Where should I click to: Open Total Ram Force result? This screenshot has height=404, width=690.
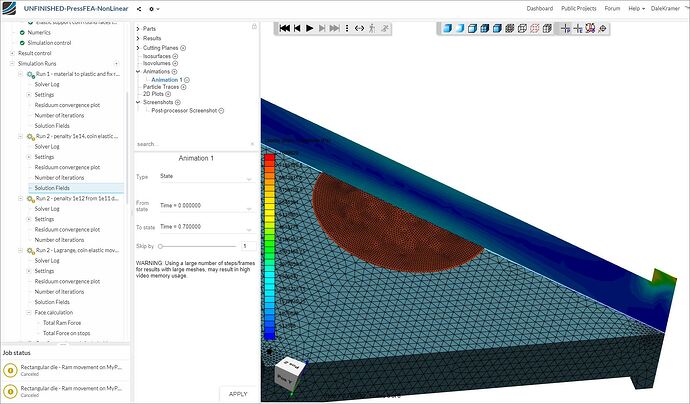pos(62,323)
